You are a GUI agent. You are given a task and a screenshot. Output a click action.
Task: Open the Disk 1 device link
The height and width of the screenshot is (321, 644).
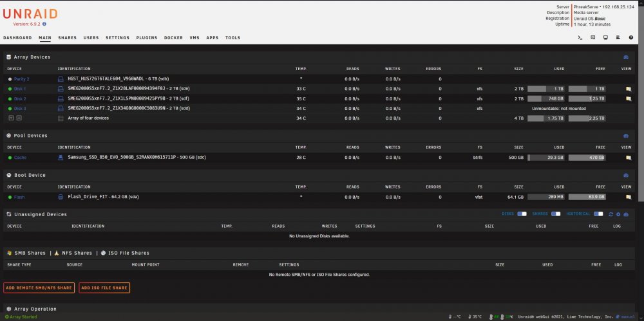[20, 89]
